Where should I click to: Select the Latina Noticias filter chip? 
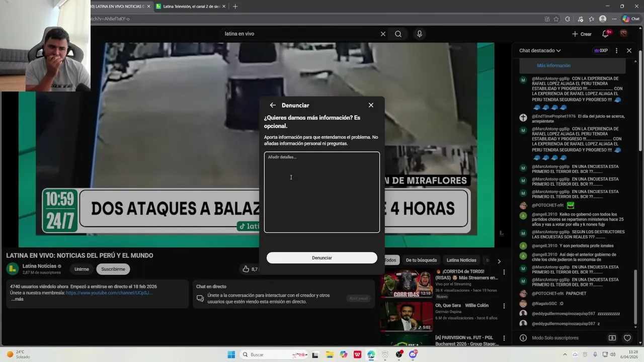click(461, 260)
